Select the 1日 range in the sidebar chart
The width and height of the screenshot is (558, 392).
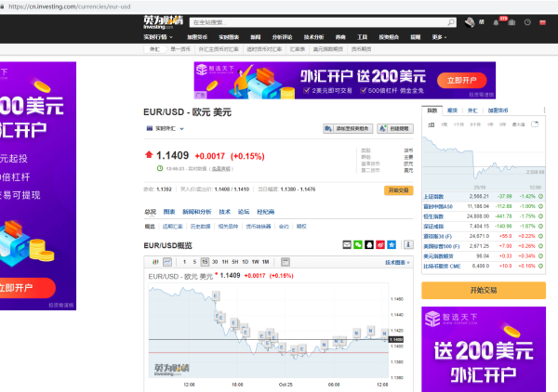point(432,124)
